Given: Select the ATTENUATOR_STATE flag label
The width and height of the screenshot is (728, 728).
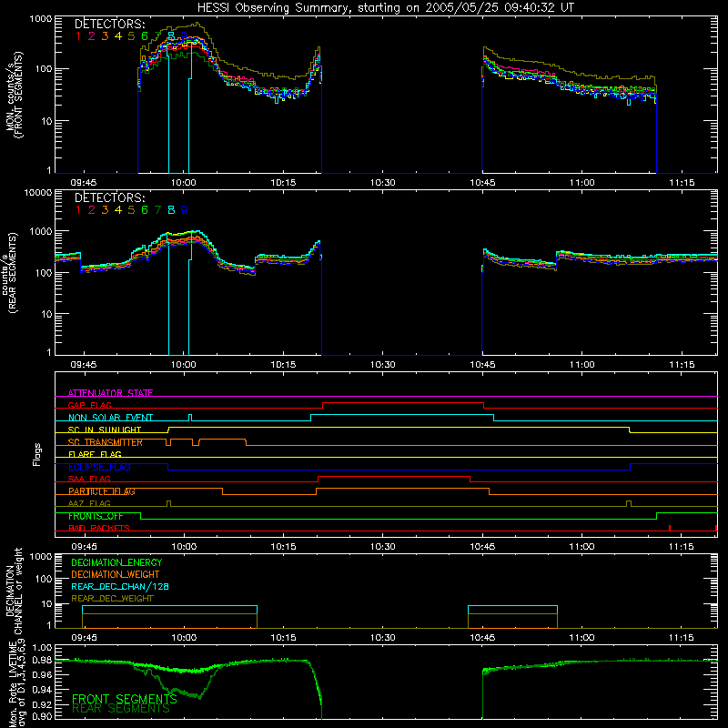Looking at the screenshot, I should 110,393.
